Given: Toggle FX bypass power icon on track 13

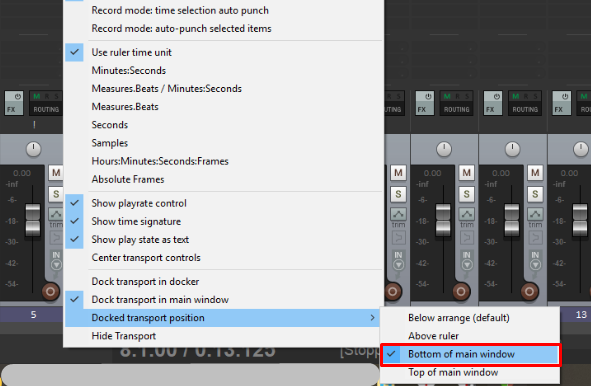Looking at the screenshot, I should (565, 97).
